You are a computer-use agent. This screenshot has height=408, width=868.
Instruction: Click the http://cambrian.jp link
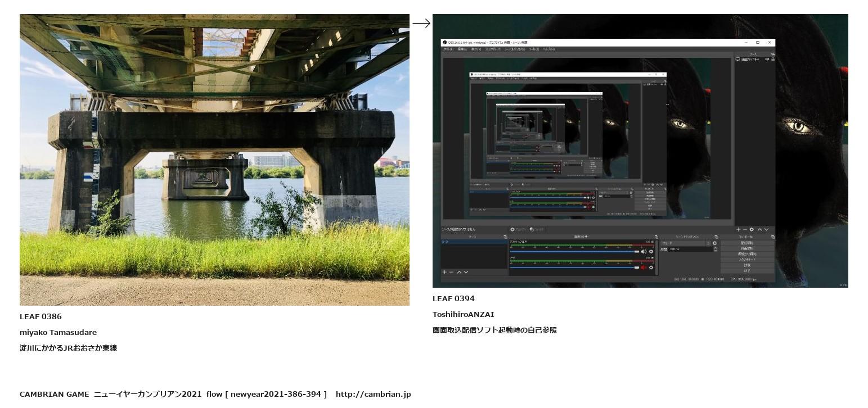click(x=373, y=394)
